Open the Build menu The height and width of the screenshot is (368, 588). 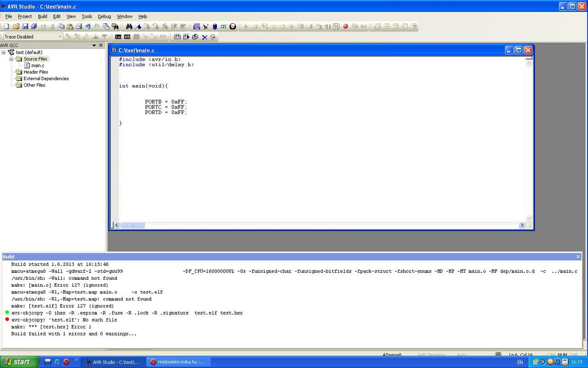(42, 16)
